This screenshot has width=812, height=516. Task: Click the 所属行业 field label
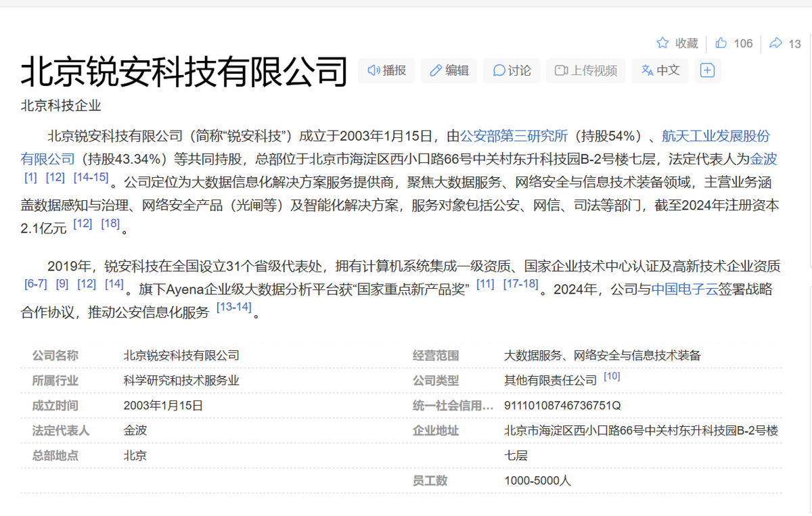point(55,381)
